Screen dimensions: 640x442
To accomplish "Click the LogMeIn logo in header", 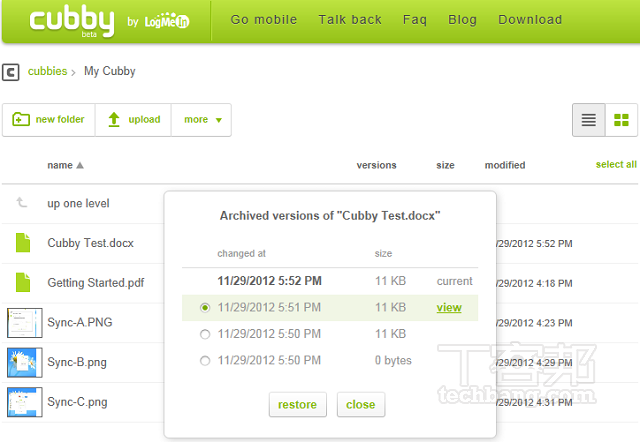I will coord(167,21).
